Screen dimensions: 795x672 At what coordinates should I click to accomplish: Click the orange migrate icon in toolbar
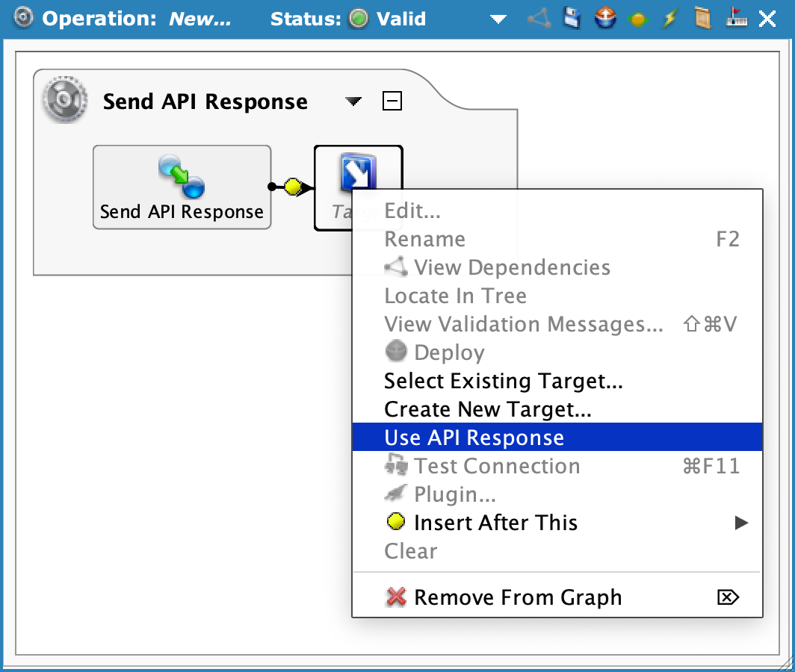point(637,19)
